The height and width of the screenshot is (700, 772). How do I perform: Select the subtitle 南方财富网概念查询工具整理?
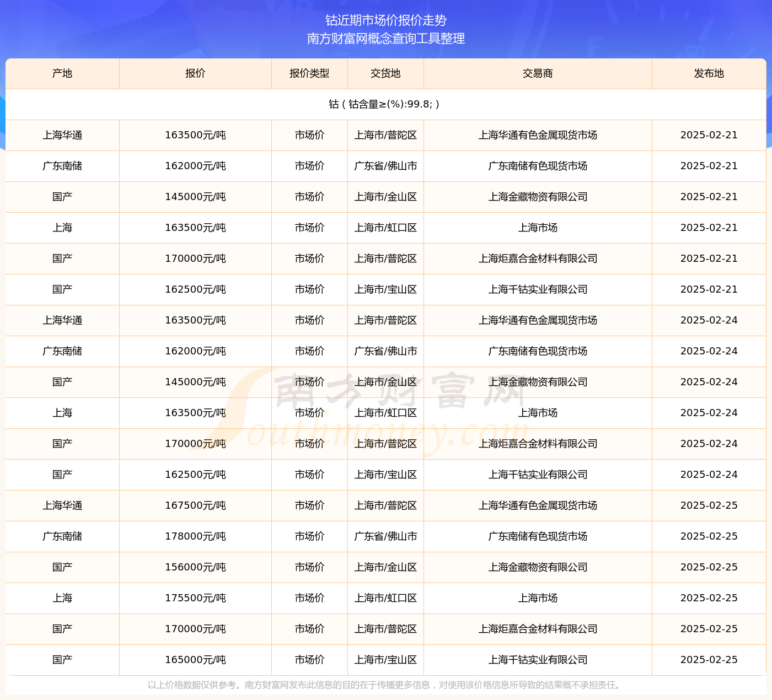[x=386, y=39]
